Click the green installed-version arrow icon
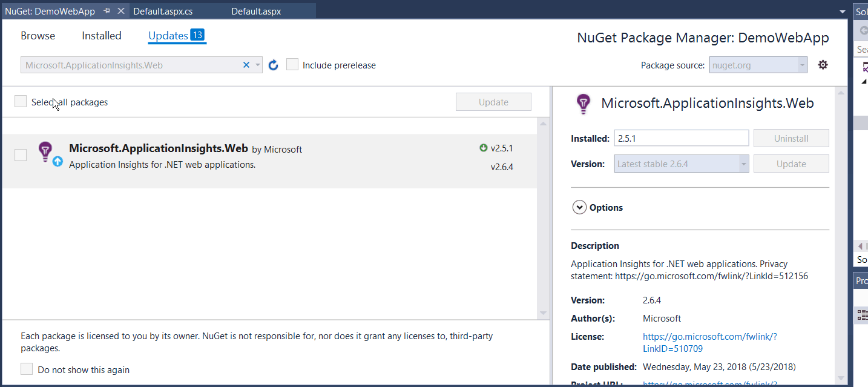868x387 pixels. 483,148
